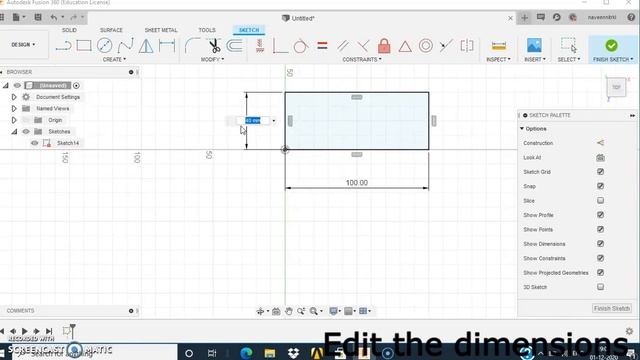The image size is (640, 360).
Task: Switch to the Solid tab
Action: pyautogui.click(x=69, y=30)
